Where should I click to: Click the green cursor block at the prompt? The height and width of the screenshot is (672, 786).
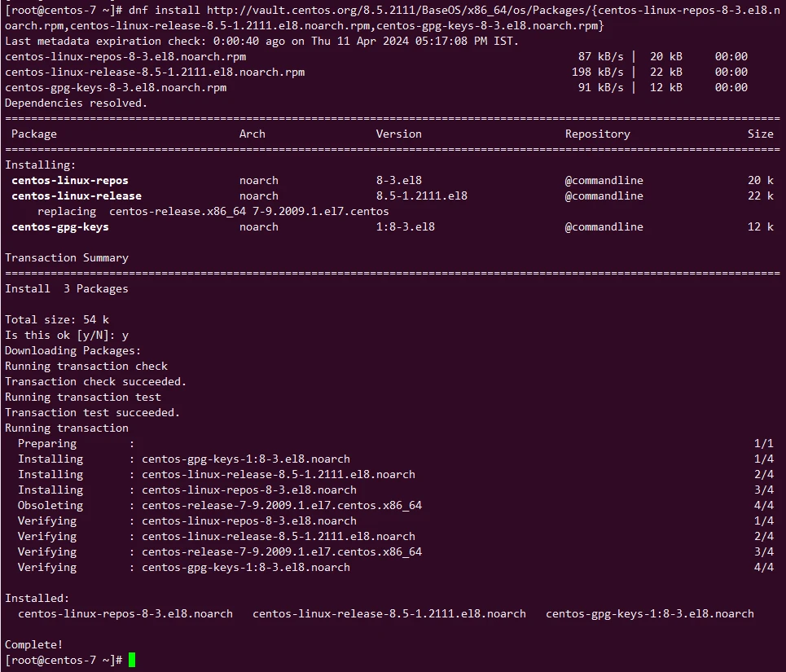click(x=132, y=660)
